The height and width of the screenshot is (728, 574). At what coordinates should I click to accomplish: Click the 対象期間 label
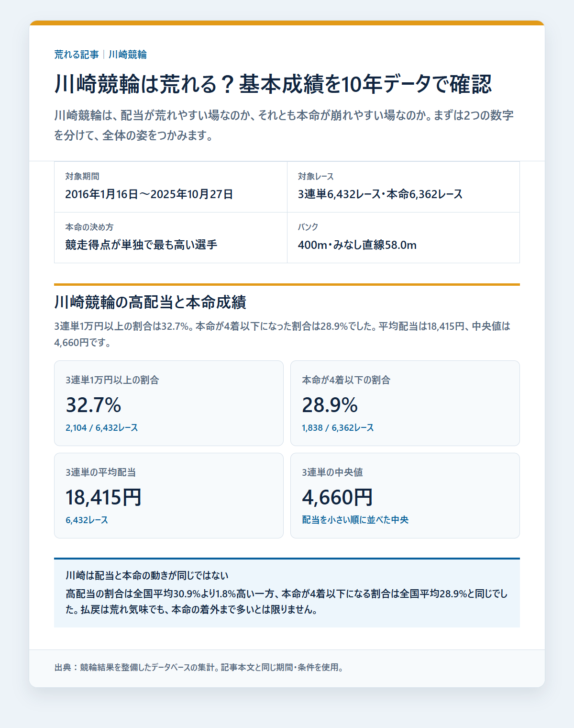point(82,177)
